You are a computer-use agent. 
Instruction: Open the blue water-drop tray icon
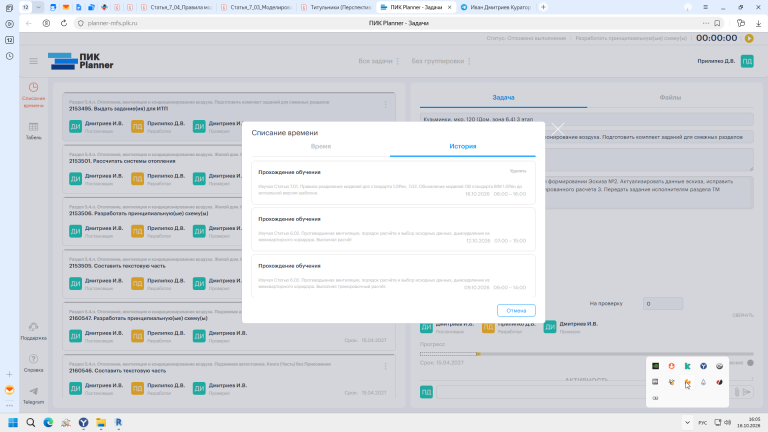pyautogui.click(x=703, y=382)
